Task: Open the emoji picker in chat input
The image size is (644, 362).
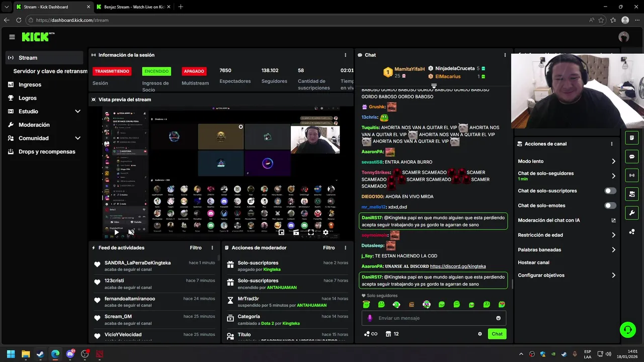Action: click(x=499, y=318)
